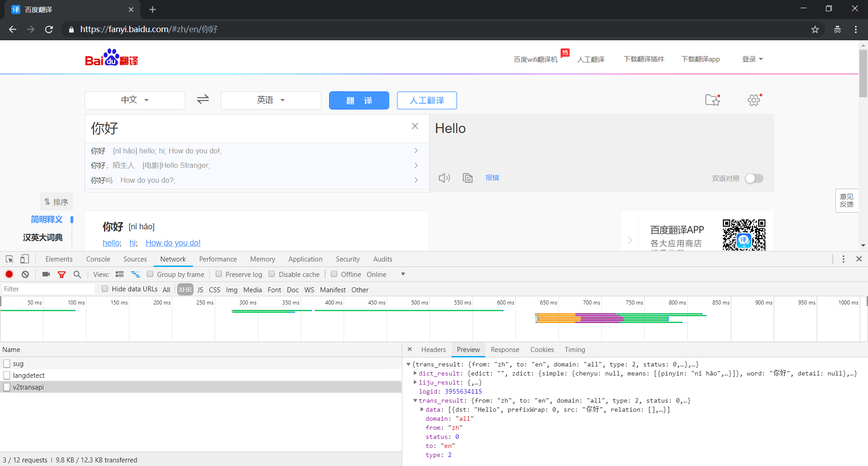
Task: Click the 报错 link
Action: [x=492, y=178]
